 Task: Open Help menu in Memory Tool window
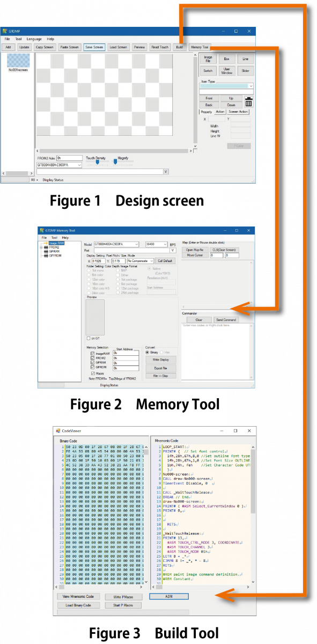pos(65,237)
